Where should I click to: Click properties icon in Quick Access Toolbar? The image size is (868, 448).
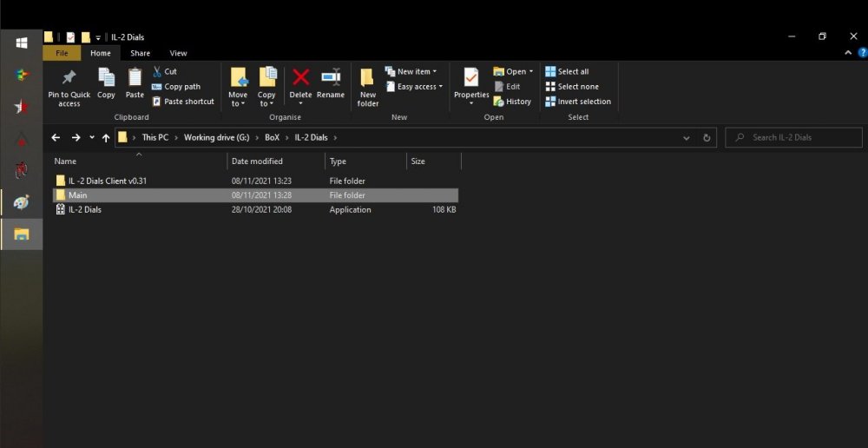click(x=70, y=37)
